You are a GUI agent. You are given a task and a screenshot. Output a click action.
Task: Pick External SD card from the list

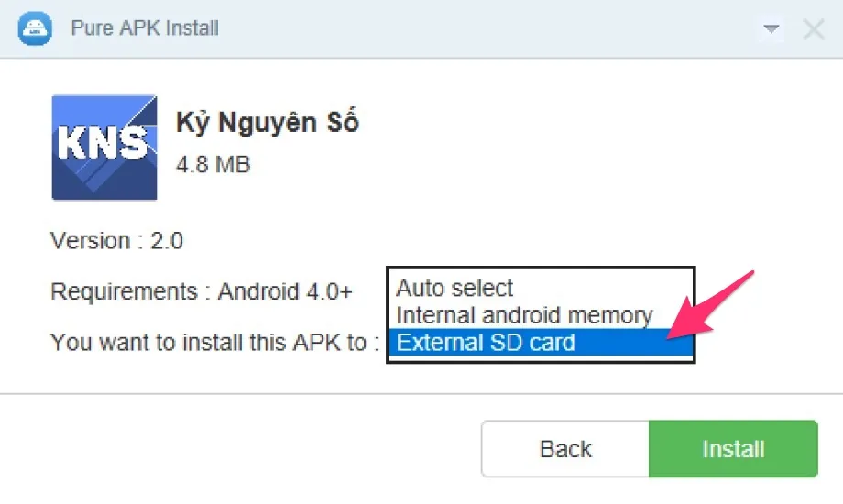[x=541, y=343]
